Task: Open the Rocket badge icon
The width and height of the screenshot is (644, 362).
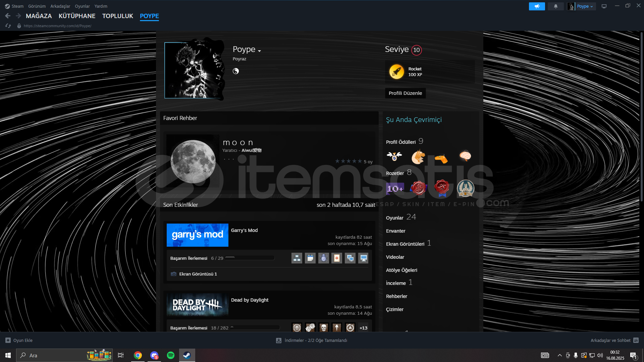Action: 396,72
